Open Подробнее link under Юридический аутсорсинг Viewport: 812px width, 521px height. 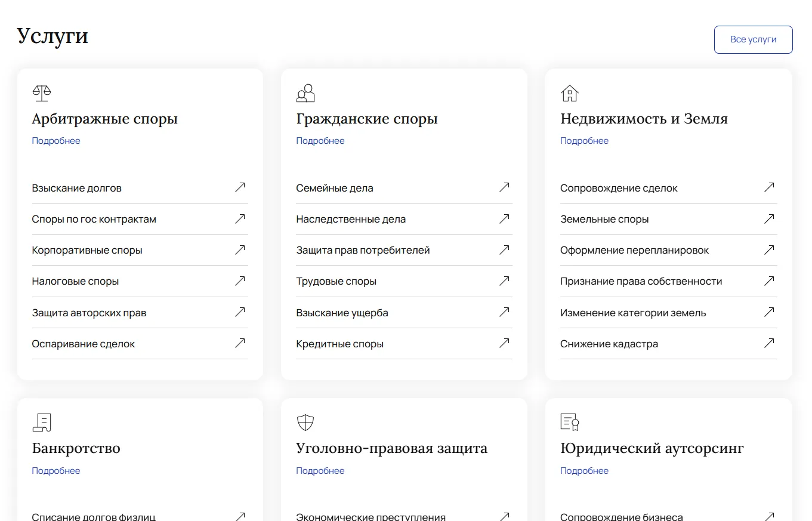(585, 471)
